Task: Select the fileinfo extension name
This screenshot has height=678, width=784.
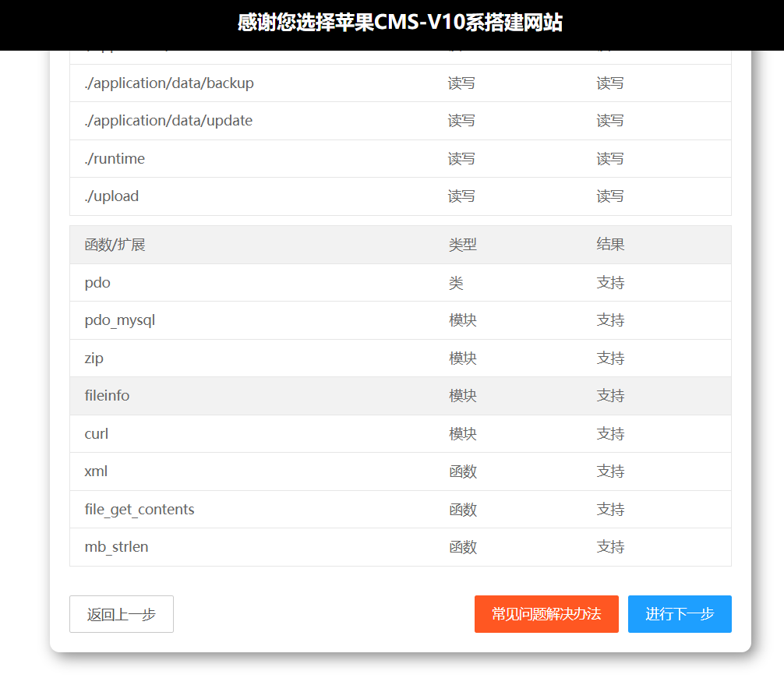Action: tap(107, 396)
